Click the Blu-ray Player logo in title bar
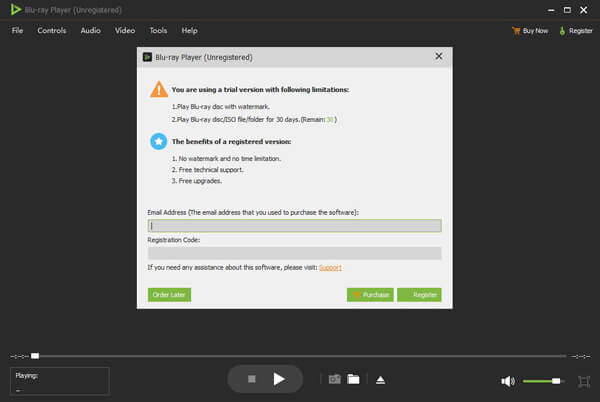The height and width of the screenshot is (402, 600). point(15,10)
